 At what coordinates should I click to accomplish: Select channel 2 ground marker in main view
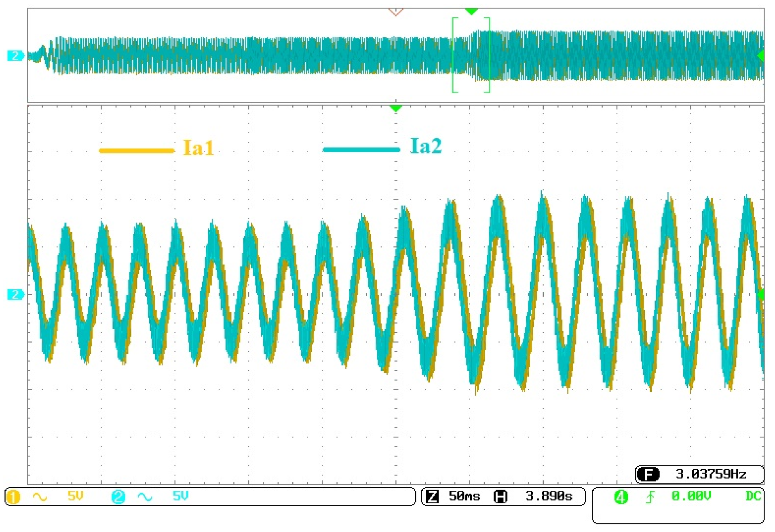[15, 294]
